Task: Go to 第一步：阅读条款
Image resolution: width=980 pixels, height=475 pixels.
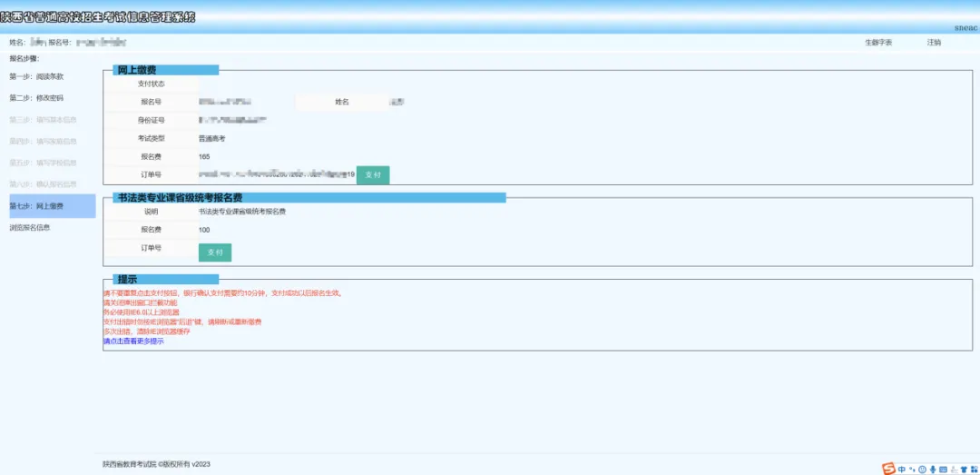Action: pyautogui.click(x=36, y=76)
